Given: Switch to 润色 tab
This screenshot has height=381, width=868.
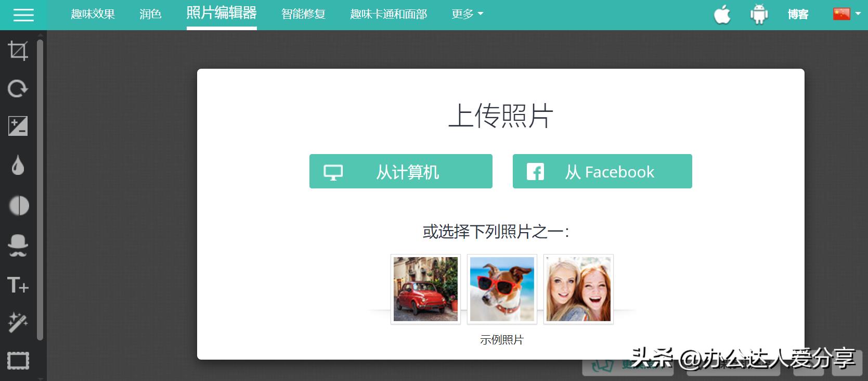Looking at the screenshot, I should [150, 14].
